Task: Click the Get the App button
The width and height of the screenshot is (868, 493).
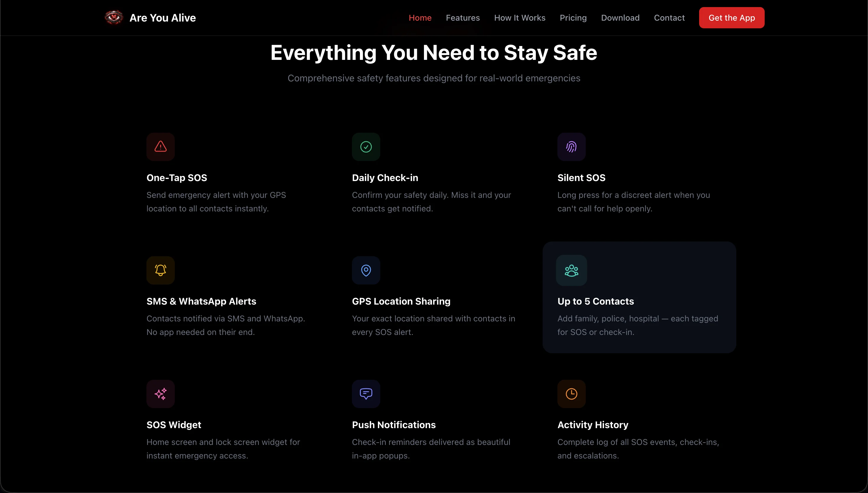Action: (731, 18)
